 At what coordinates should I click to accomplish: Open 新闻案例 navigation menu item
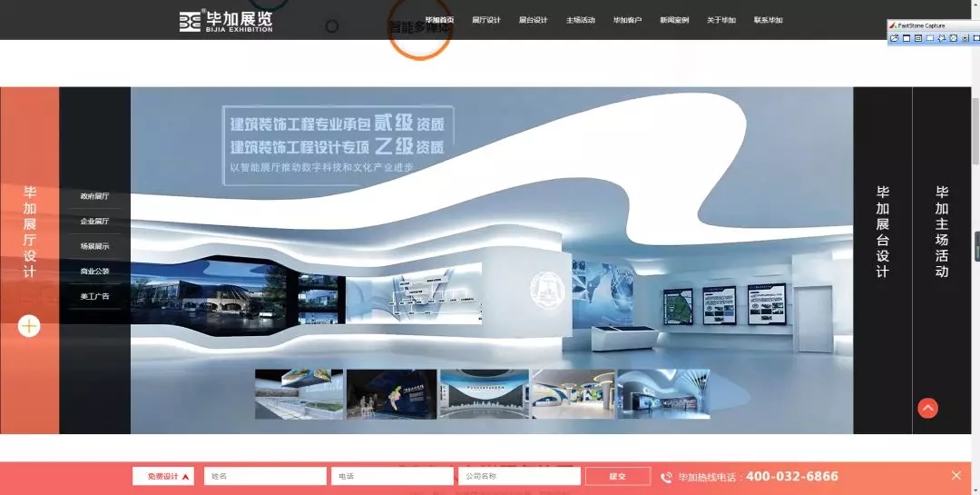674,20
